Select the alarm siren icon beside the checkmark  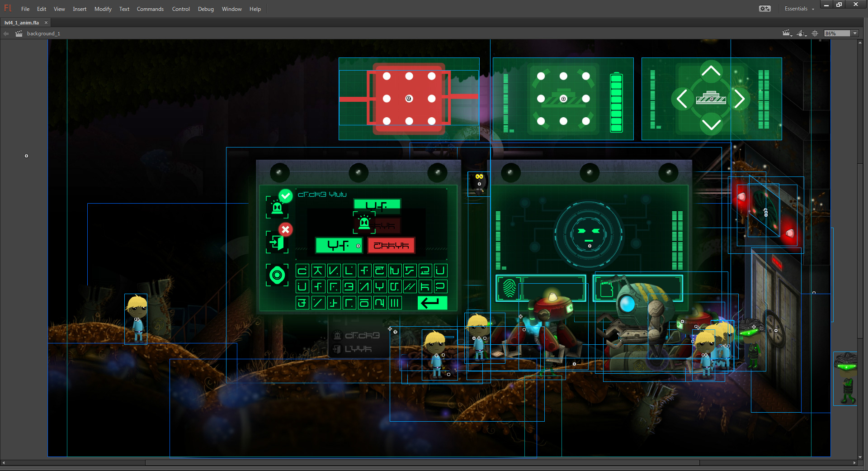tap(277, 208)
